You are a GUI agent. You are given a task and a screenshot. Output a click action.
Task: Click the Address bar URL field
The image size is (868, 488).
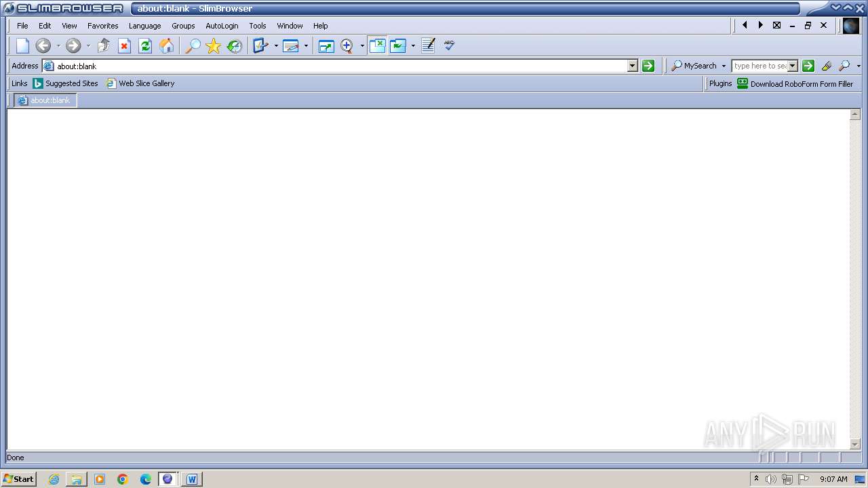tap(341, 66)
